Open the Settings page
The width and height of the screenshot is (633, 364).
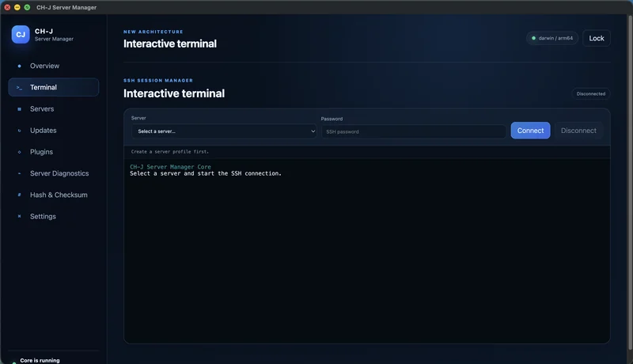click(x=53, y=216)
